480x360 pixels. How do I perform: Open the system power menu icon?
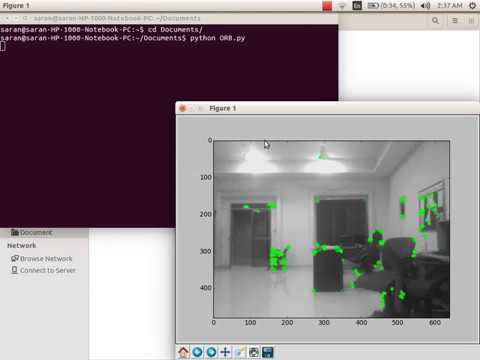tap(472, 6)
